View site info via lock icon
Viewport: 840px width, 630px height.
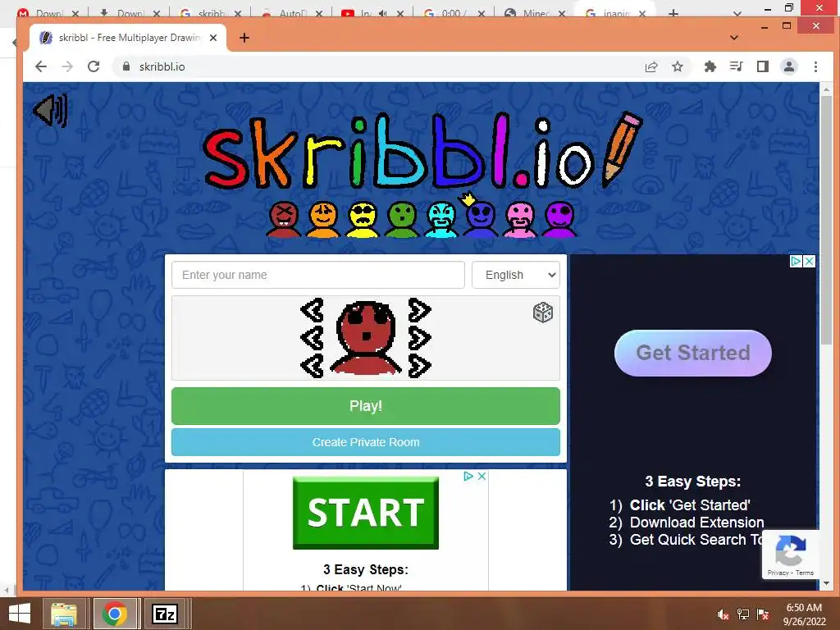coord(126,66)
